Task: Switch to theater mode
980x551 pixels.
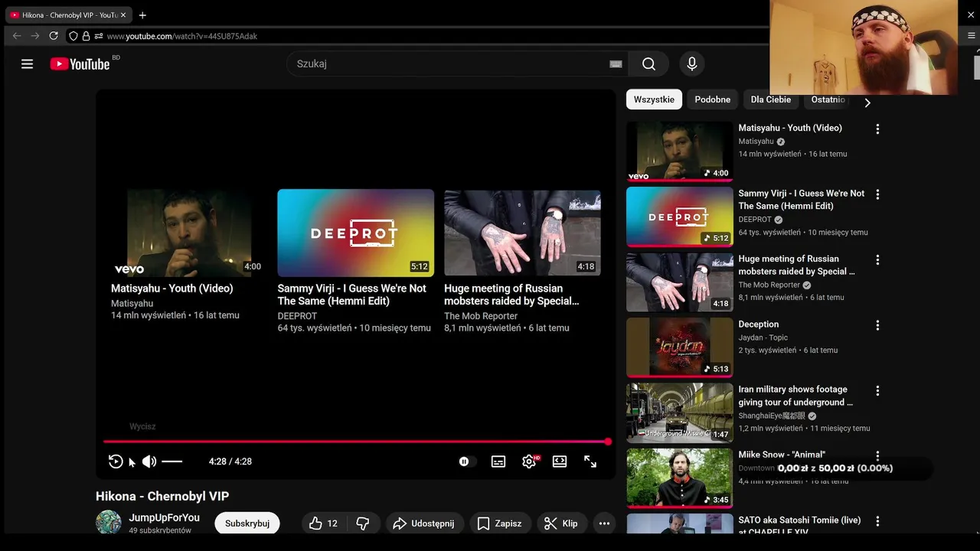Action: (x=560, y=461)
